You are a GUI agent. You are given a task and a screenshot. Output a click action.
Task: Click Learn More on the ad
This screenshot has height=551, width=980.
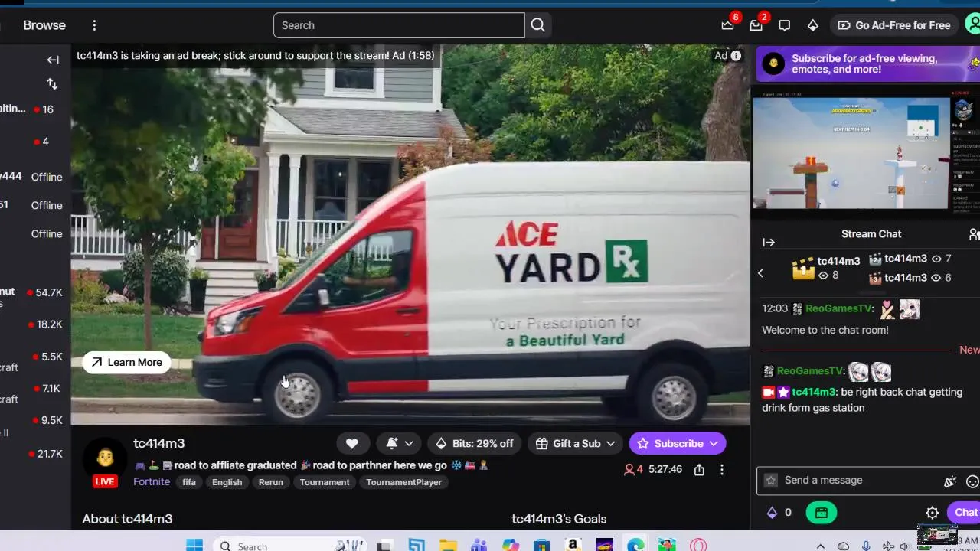(126, 363)
